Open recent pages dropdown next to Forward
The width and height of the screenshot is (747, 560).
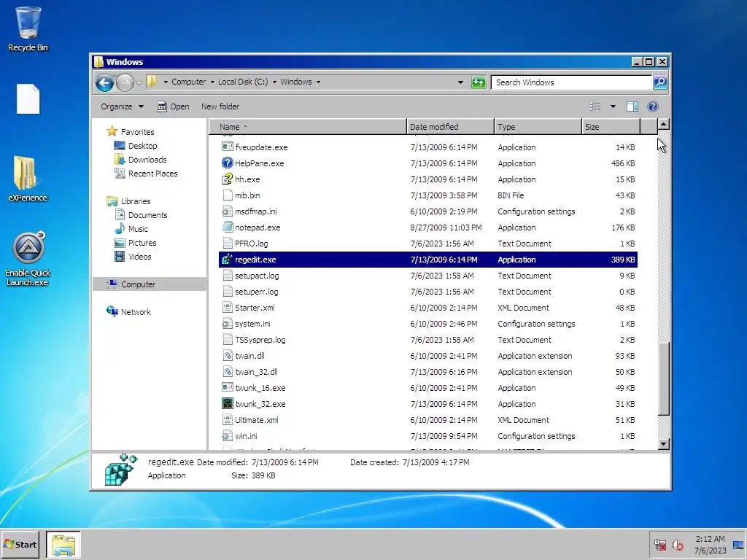coord(139,83)
